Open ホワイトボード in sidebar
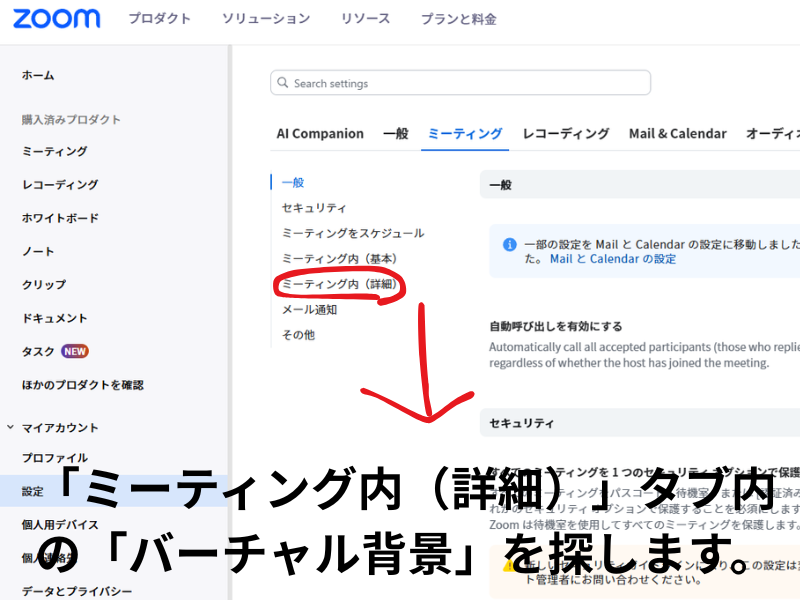 pos(60,218)
